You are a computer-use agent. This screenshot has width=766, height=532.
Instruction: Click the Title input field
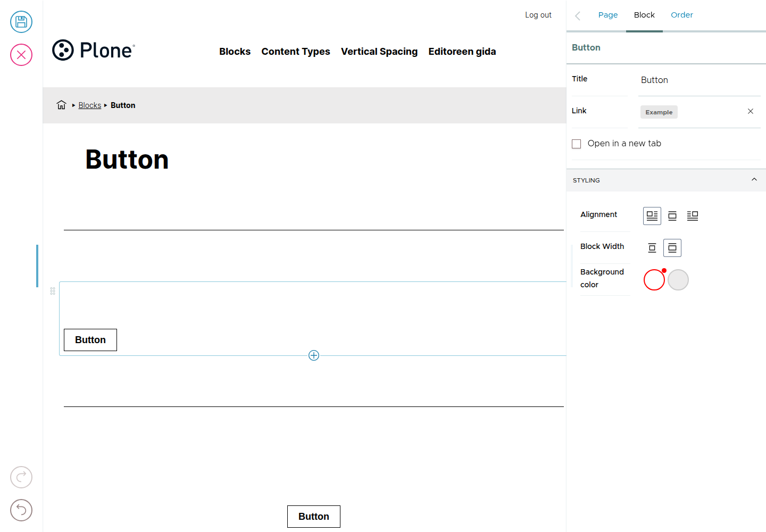[700, 80]
